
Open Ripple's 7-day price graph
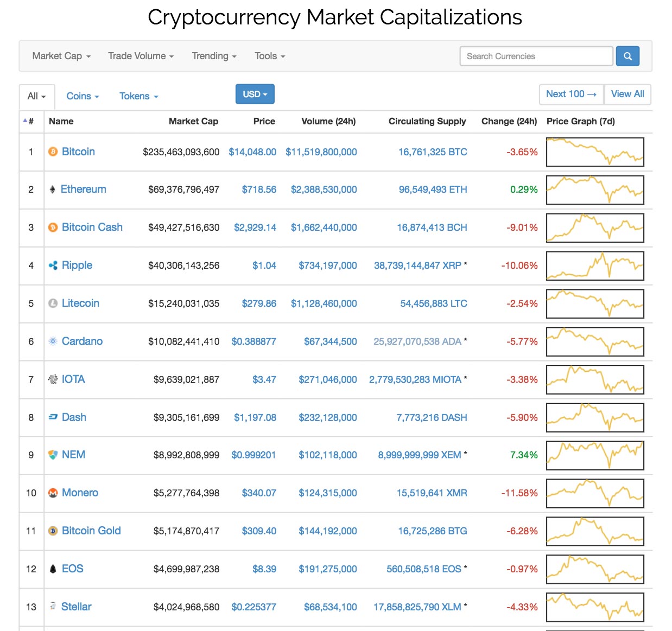pyautogui.click(x=595, y=266)
